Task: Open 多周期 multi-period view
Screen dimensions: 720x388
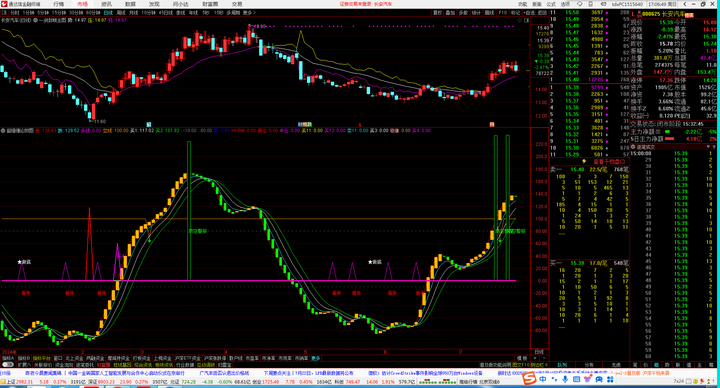Action: 233,13
